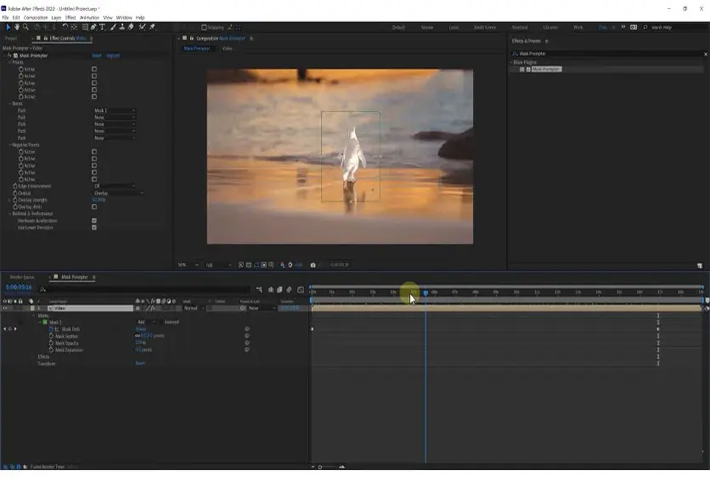The height and width of the screenshot is (480, 720).
Task: Click the Mask 1 green color swatch
Action: [45, 322]
